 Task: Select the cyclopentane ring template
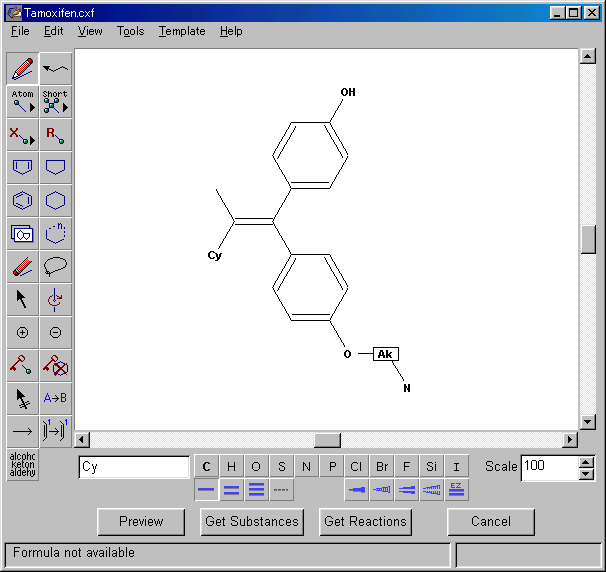[x=56, y=167]
